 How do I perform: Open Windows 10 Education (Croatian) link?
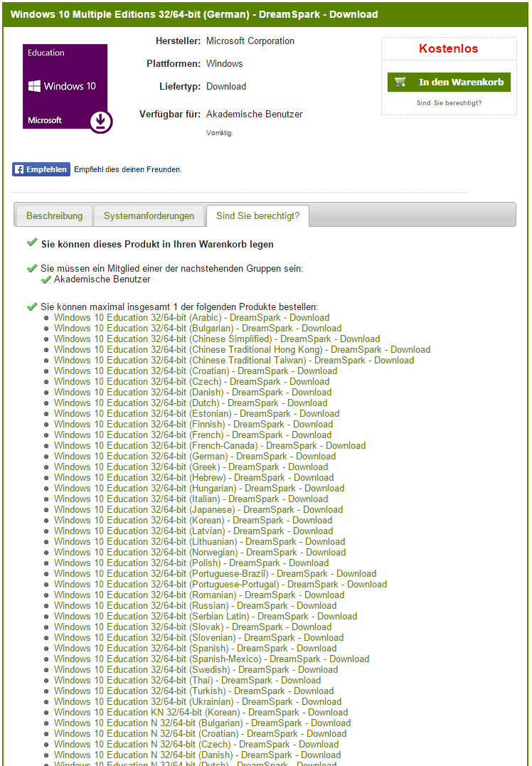(x=196, y=371)
